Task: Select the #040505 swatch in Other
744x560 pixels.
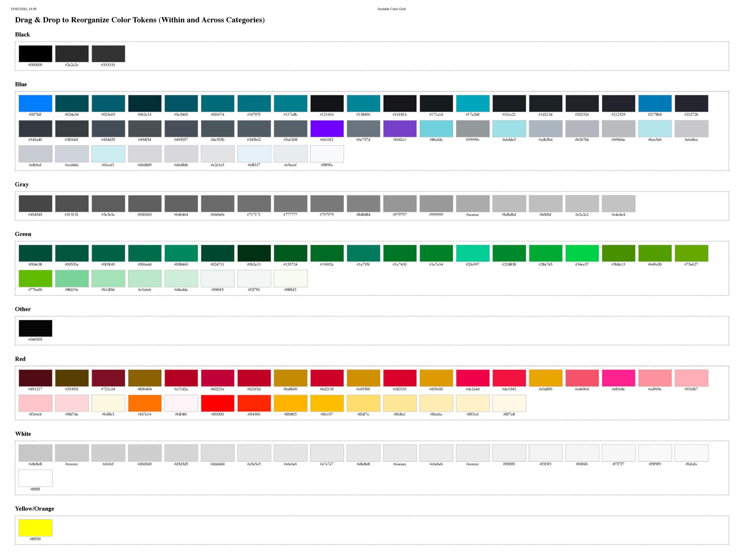Action: pyautogui.click(x=35, y=328)
